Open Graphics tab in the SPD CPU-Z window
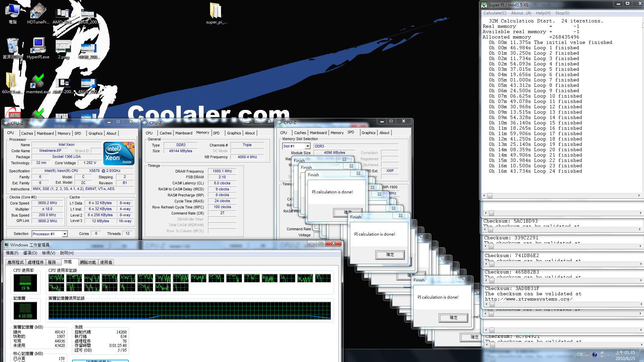644x362 pixels. (368, 133)
